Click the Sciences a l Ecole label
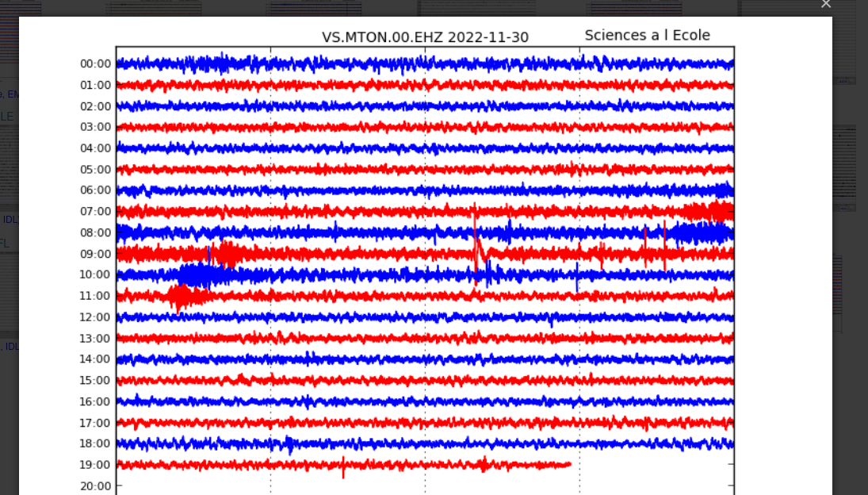This screenshot has height=495, width=868. [x=647, y=35]
